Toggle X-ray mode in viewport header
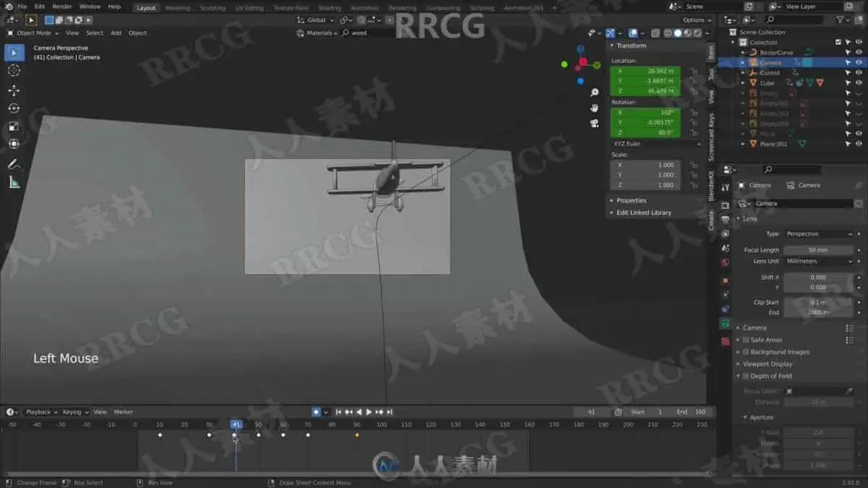868x488 pixels. coord(655,33)
